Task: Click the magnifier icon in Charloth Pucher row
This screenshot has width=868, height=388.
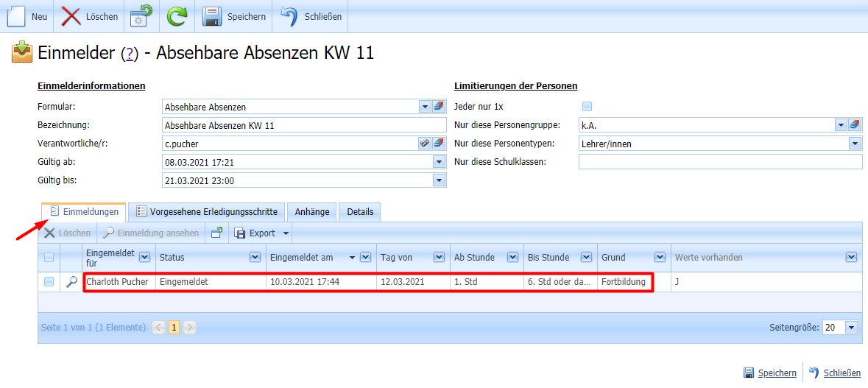Action: click(71, 282)
